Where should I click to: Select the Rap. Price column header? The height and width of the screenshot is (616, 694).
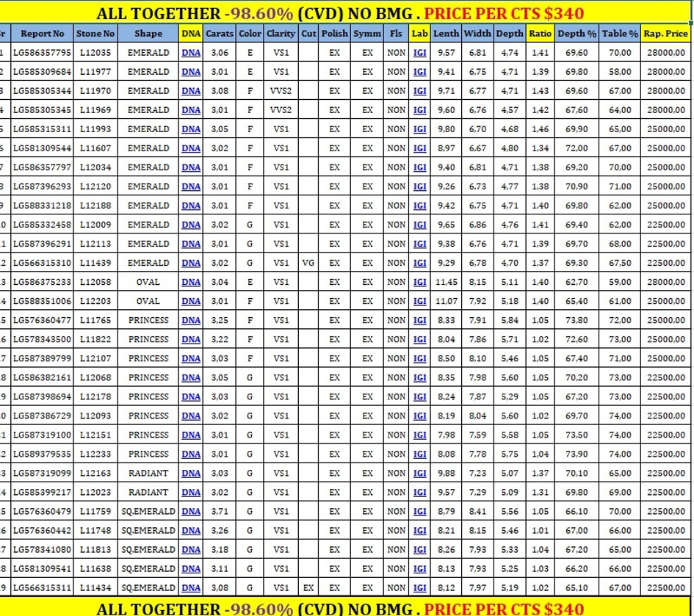(x=665, y=34)
